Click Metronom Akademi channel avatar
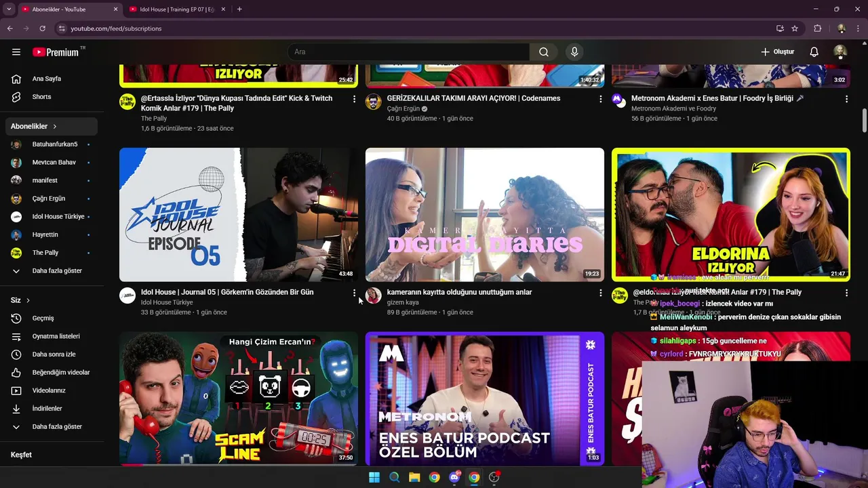Viewport: 868px width, 488px height. click(618, 100)
